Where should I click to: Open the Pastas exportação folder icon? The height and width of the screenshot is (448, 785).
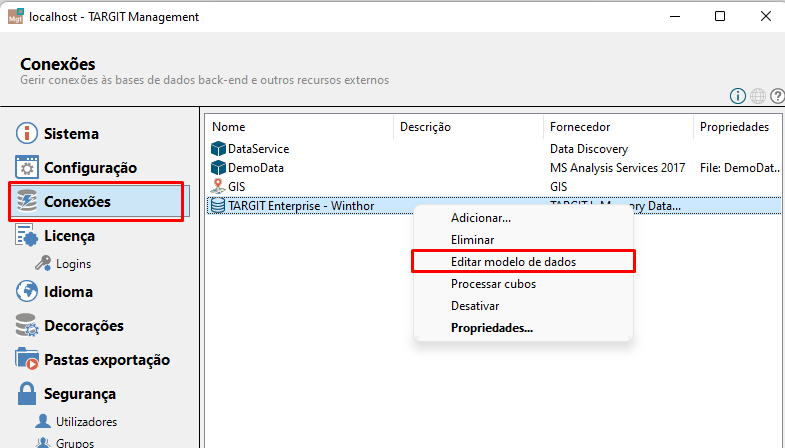27,359
